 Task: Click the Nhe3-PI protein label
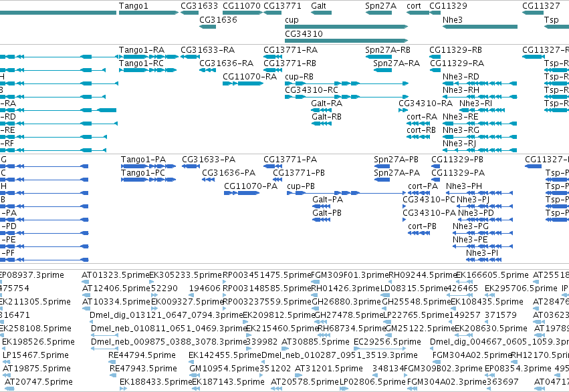click(482, 253)
